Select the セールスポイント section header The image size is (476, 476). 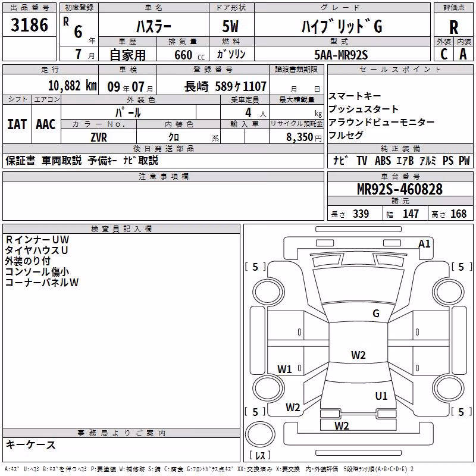pyautogui.click(x=400, y=69)
